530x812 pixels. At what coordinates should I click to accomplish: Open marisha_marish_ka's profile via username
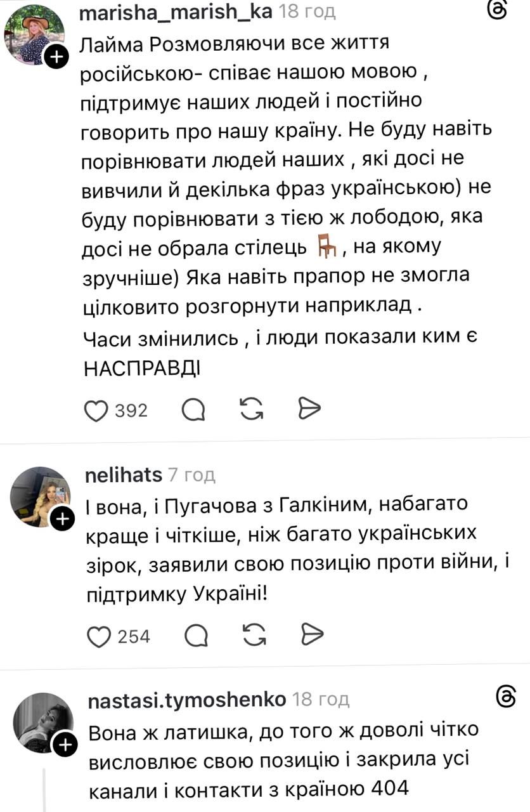176,11
